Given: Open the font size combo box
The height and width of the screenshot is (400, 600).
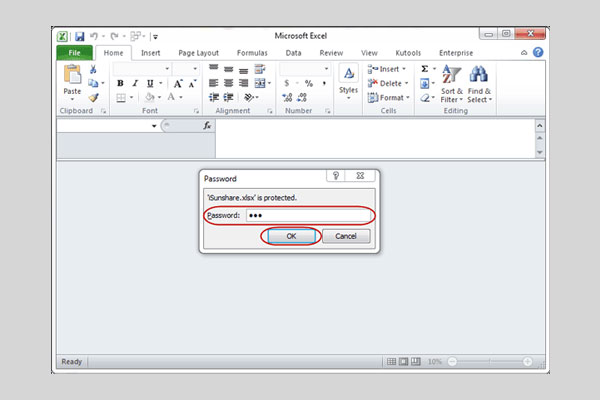Looking at the screenshot, I should [186, 69].
